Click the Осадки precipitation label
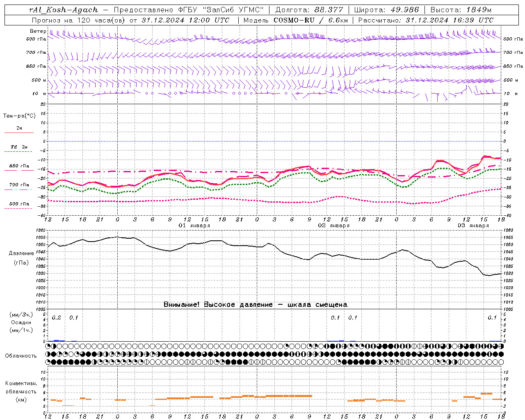The width and height of the screenshot is (525, 420). pos(21,322)
